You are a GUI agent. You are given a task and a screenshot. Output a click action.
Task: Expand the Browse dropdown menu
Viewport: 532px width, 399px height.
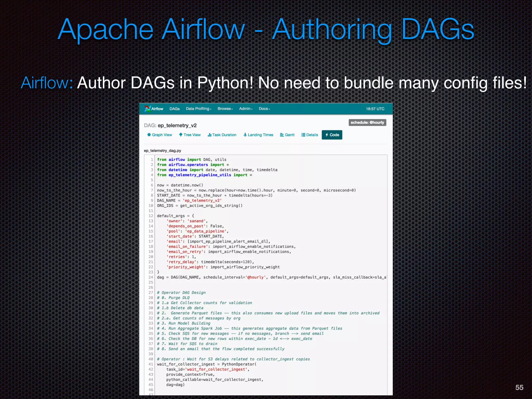(x=225, y=109)
